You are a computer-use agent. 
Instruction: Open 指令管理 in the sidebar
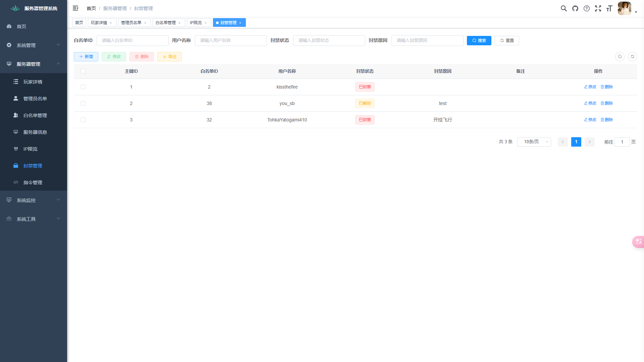click(x=33, y=183)
